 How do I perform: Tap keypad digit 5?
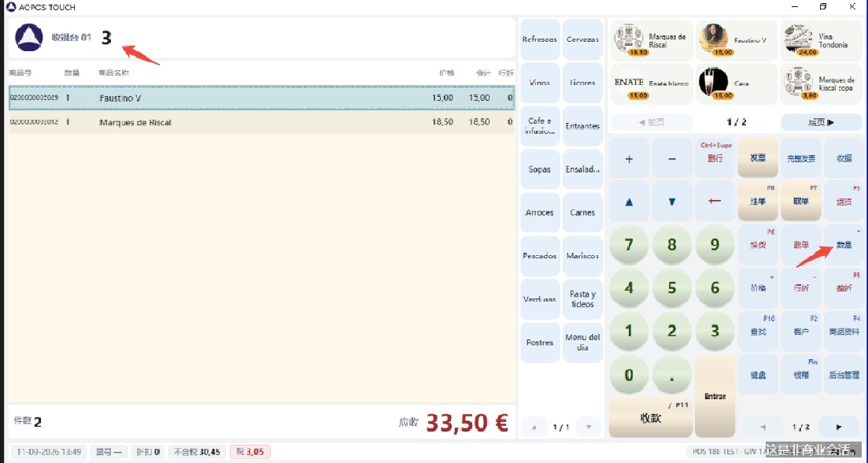coord(671,287)
